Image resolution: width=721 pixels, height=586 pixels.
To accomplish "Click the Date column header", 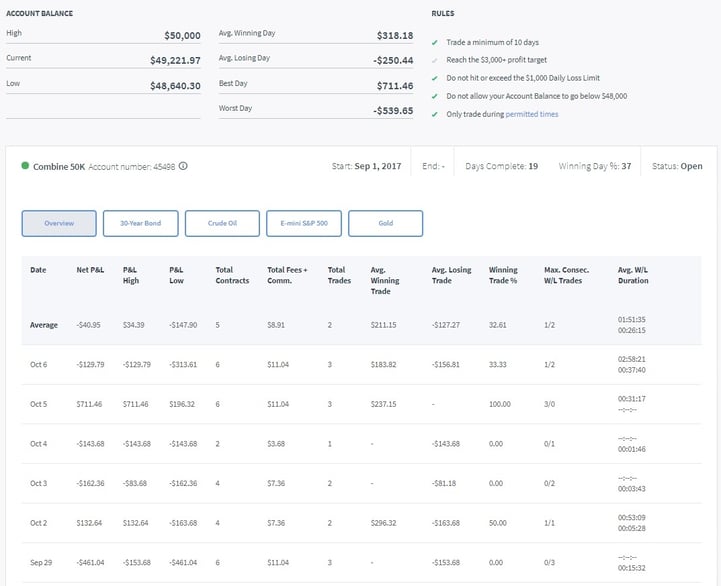I will (38, 270).
